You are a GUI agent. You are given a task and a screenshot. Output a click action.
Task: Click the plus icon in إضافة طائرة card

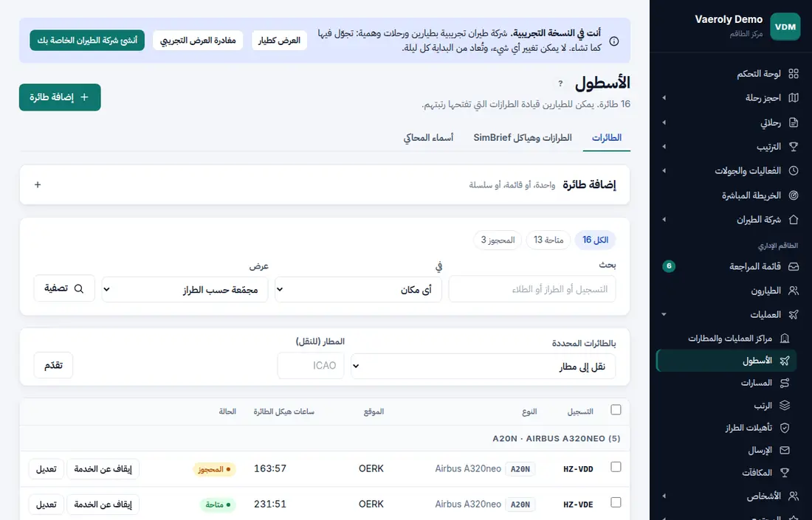pyautogui.click(x=38, y=184)
